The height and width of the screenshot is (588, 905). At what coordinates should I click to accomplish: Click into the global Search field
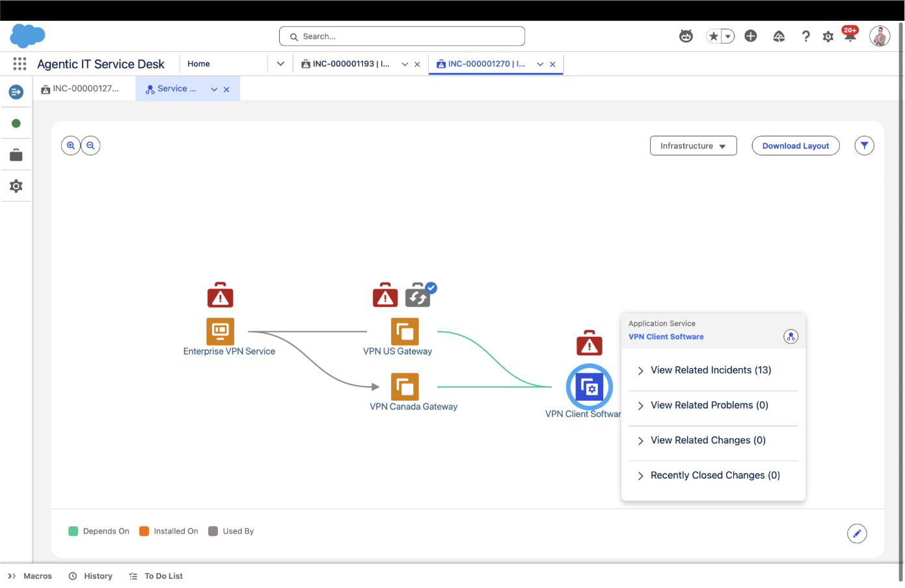(402, 36)
